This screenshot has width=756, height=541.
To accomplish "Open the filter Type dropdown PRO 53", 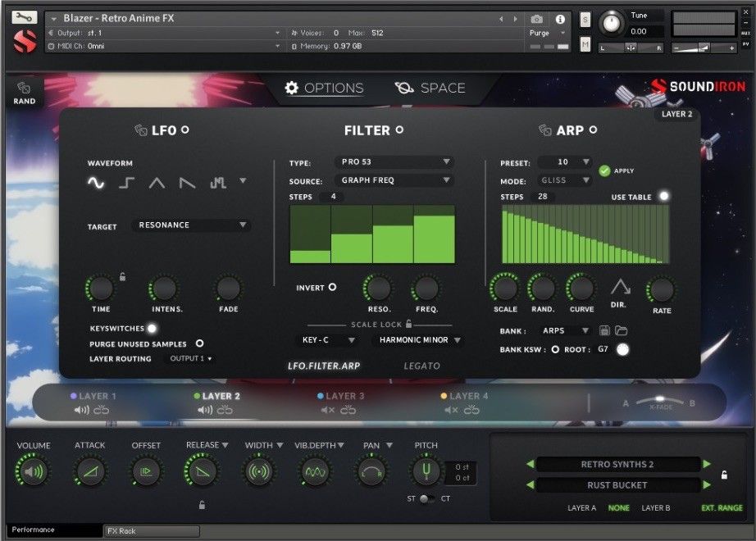I will (394, 162).
